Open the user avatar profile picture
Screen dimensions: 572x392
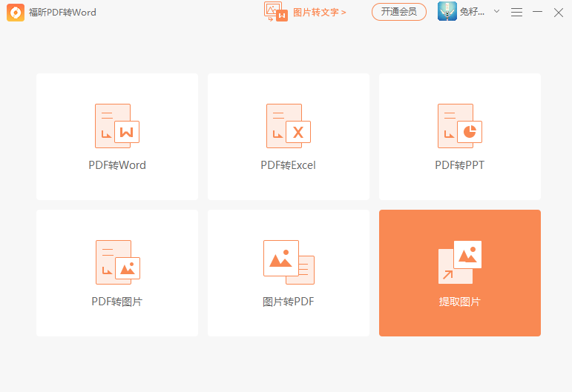pyautogui.click(x=447, y=12)
